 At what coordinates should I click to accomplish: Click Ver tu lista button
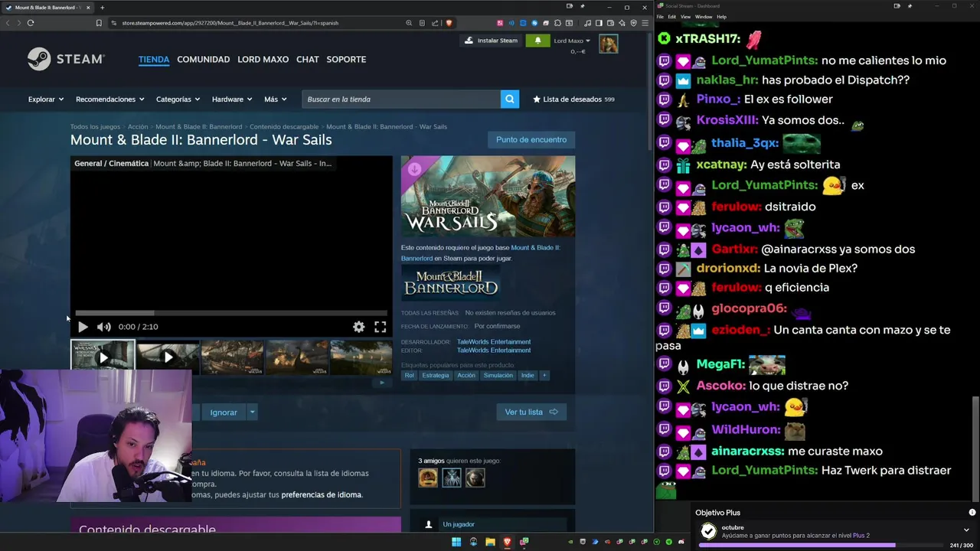531,412
